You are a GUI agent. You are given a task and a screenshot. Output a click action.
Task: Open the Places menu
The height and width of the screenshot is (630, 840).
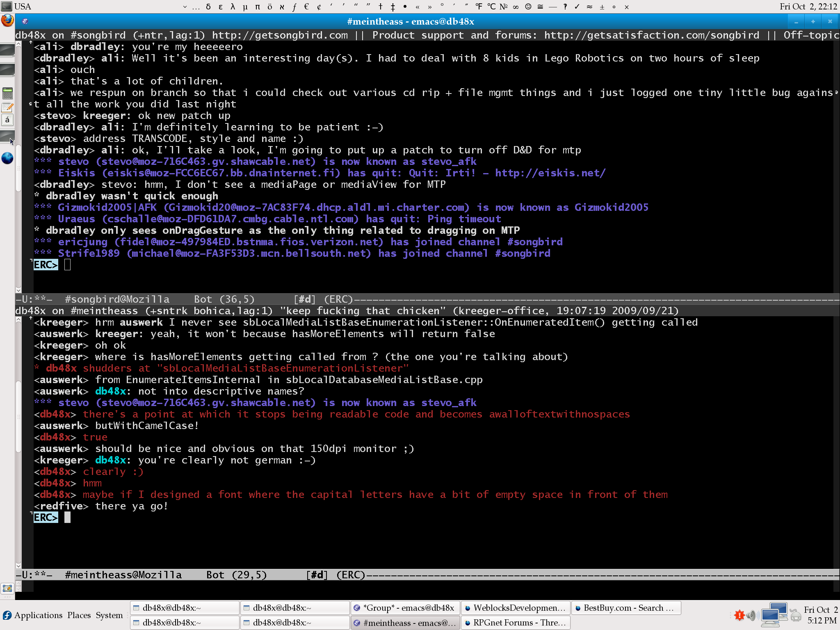coord(79,615)
